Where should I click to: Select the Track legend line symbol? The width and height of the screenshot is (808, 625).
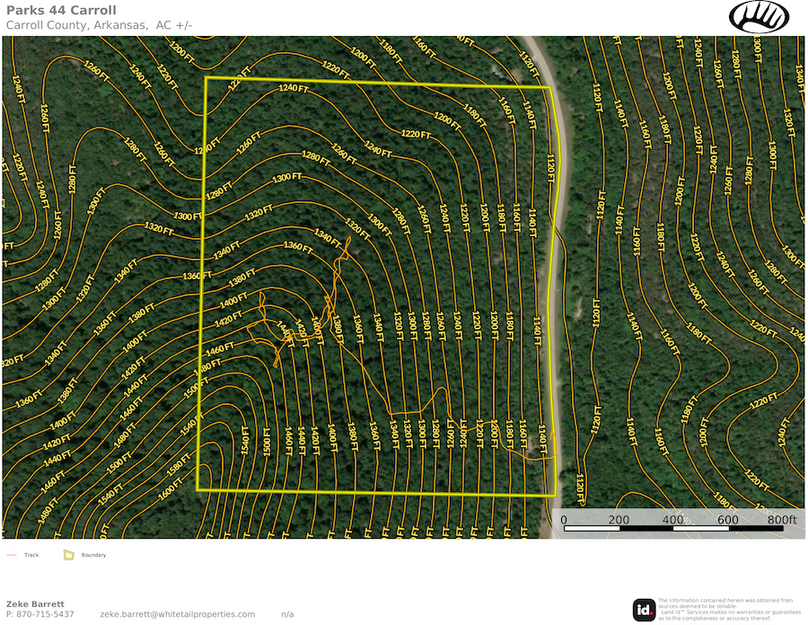click(x=12, y=555)
